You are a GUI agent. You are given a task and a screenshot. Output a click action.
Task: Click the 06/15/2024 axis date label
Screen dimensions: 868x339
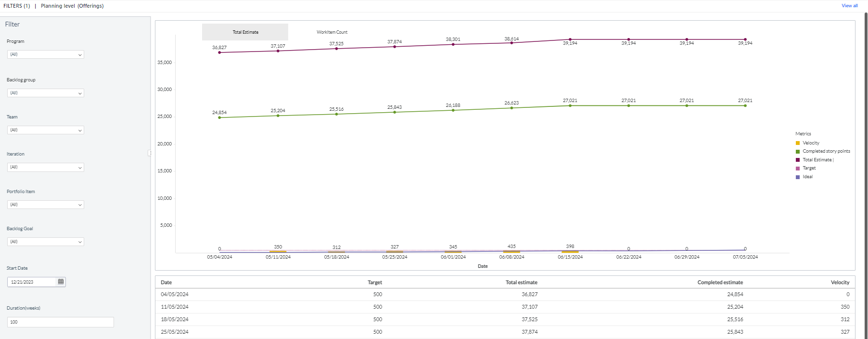coord(570,257)
